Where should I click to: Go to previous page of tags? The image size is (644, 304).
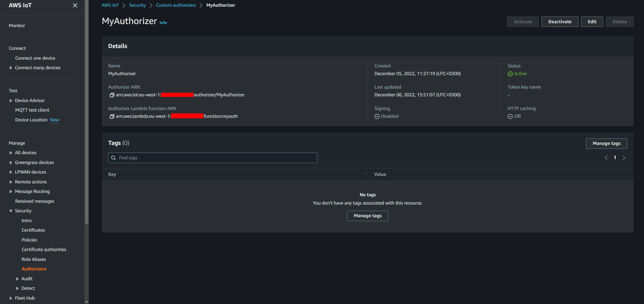pyautogui.click(x=606, y=158)
